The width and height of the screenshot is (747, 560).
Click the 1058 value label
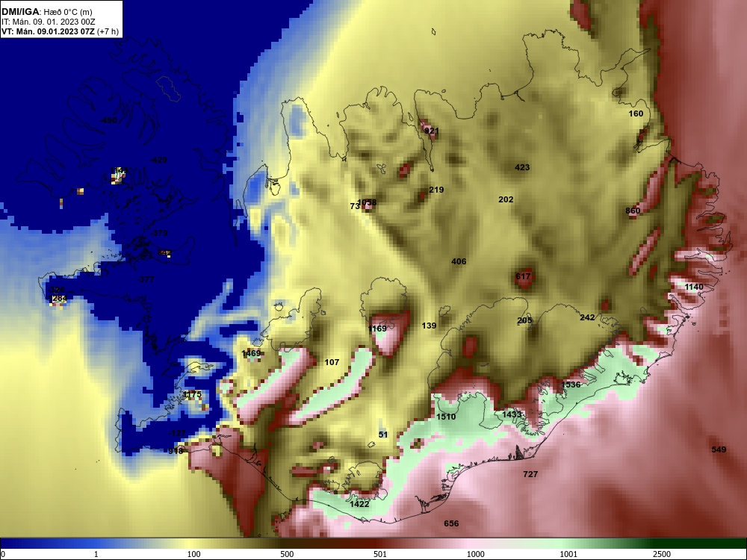point(367,202)
